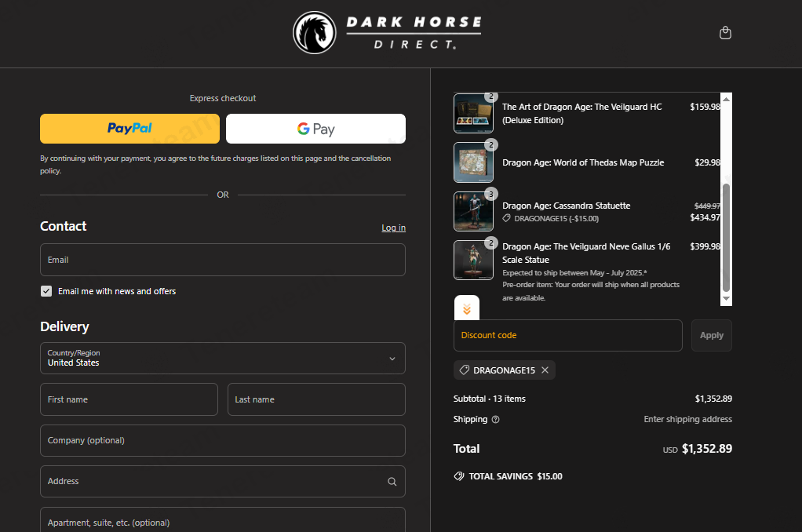Click the shipping help question mark icon
Screen dimensions: 802x532
coord(495,420)
